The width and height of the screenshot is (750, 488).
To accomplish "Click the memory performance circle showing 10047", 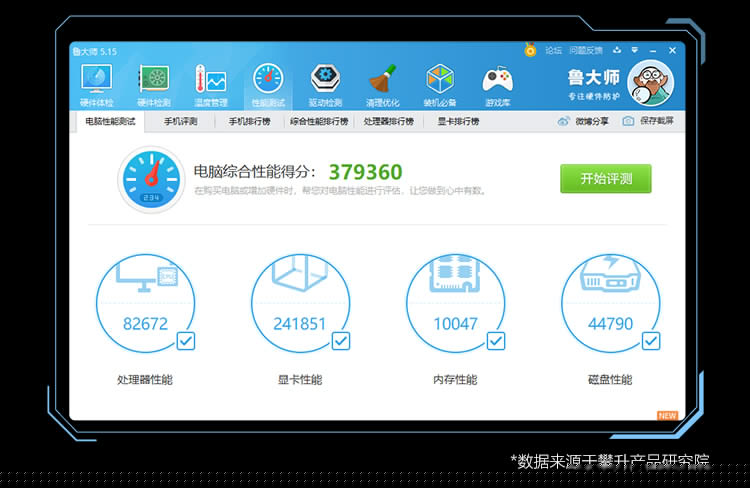I will tap(455, 303).
